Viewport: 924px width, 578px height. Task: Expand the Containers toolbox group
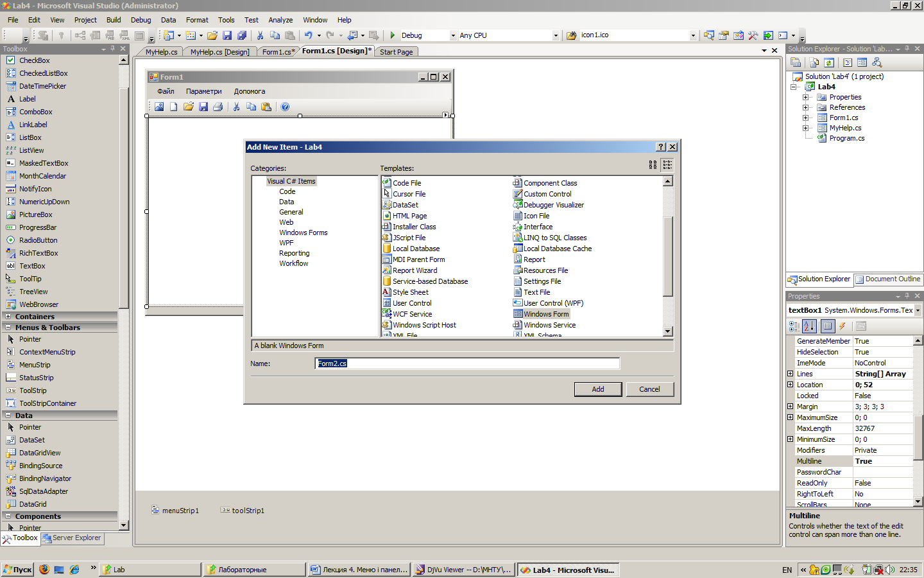tap(8, 317)
